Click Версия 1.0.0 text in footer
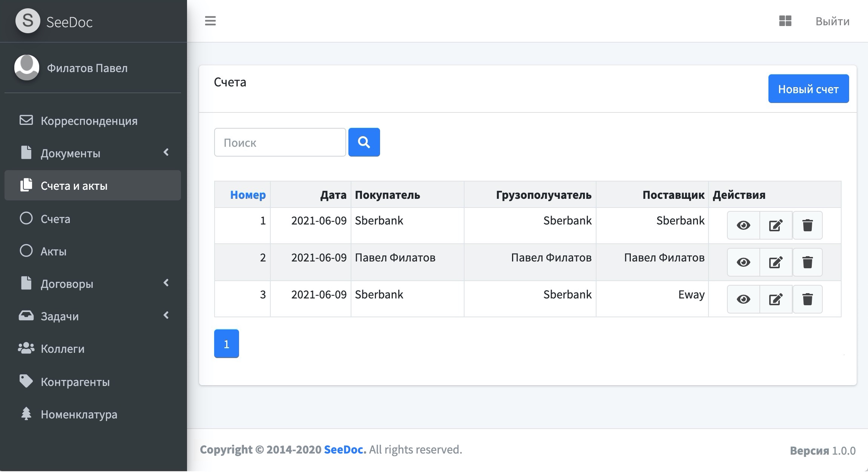This screenshot has width=868, height=472. point(822,450)
